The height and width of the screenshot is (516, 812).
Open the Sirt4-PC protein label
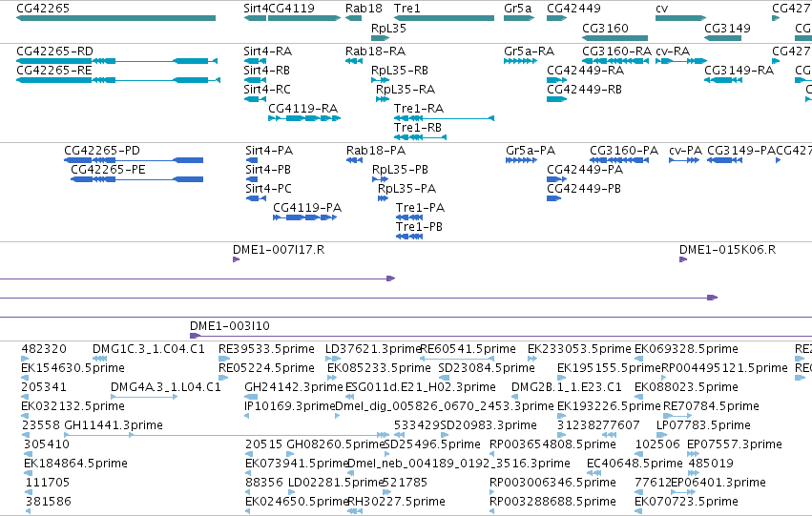pyautogui.click(x=269, y=189)
